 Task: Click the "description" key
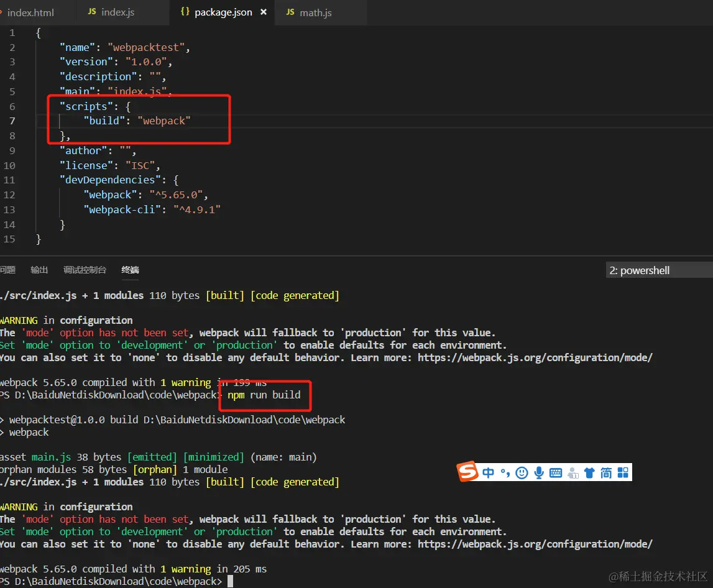98,76
